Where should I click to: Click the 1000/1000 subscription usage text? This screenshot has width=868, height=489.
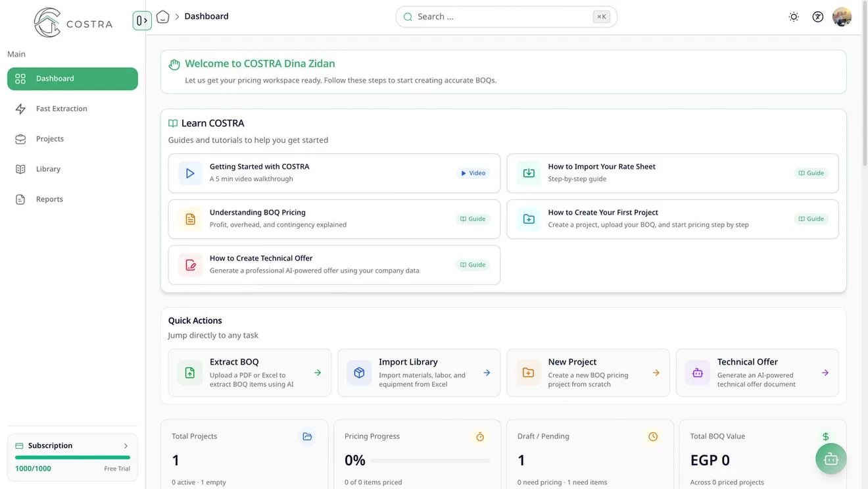click(x=33, y=469)
